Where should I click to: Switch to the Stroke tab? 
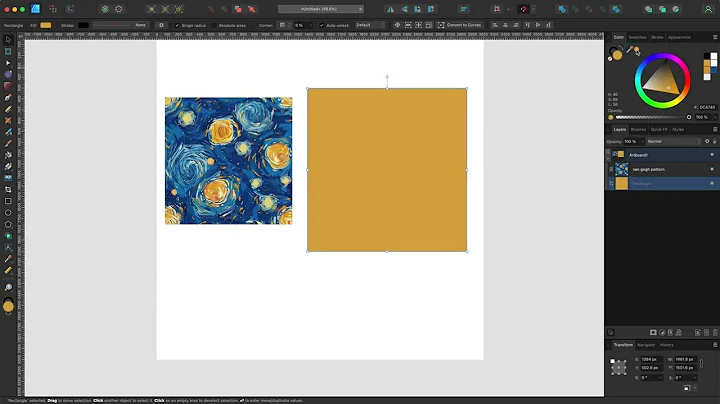[x=657, y=37]
